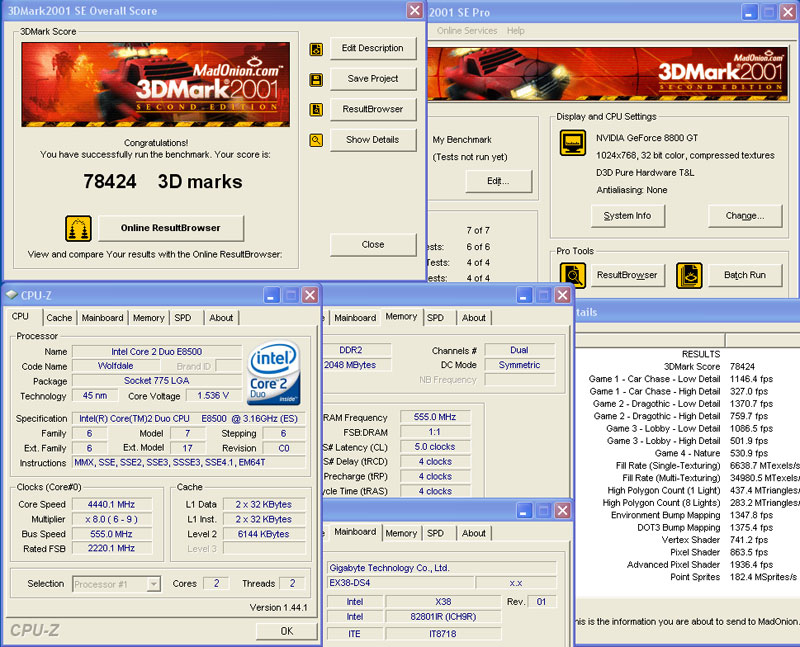Click the DC Mode value Symmetric
This screenshot has height=647, width=800.
coord(519,365)
